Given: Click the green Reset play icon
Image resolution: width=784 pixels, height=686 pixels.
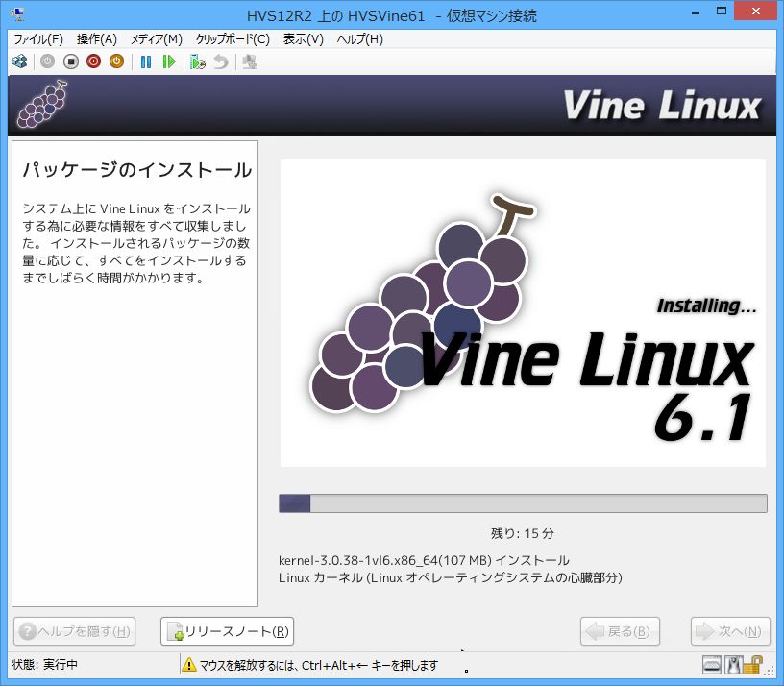Looking at the screenshot, I should click(x=169, y=62).
